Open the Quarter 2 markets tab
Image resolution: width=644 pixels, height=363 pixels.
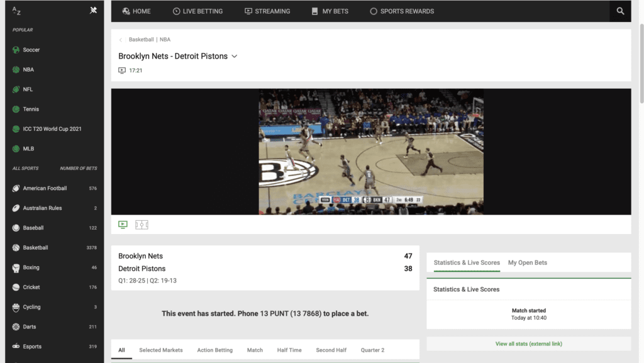[x=372, y=350]
